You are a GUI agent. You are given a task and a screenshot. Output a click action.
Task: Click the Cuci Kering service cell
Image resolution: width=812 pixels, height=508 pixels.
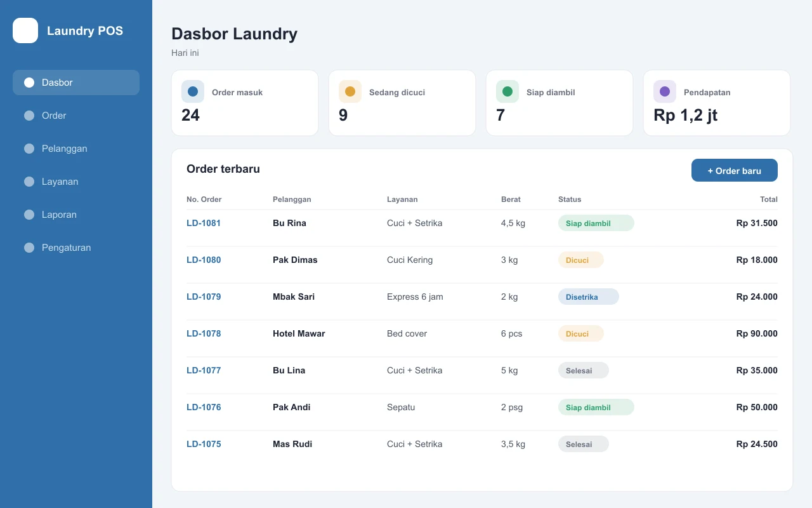point(410,260)
